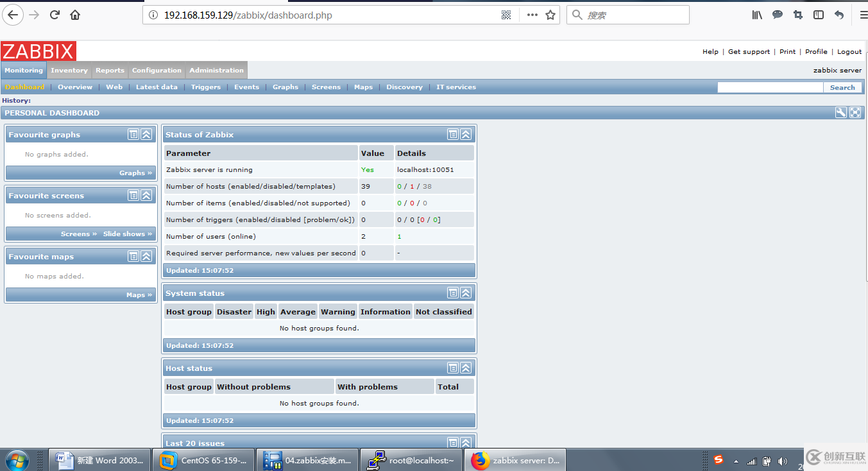Screen dimensions: 868x471
Task: Click the browser search box
Action: [627, 15]
